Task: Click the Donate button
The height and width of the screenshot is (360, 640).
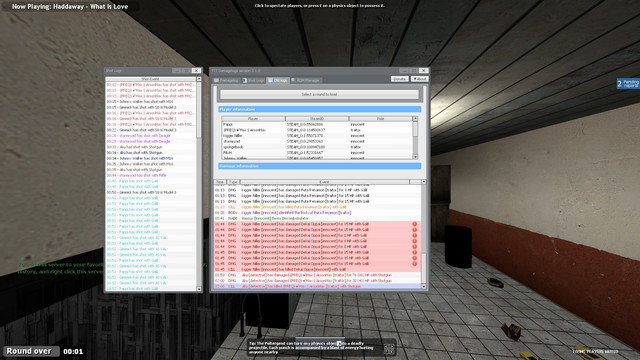Action: [x=400, y=79]
